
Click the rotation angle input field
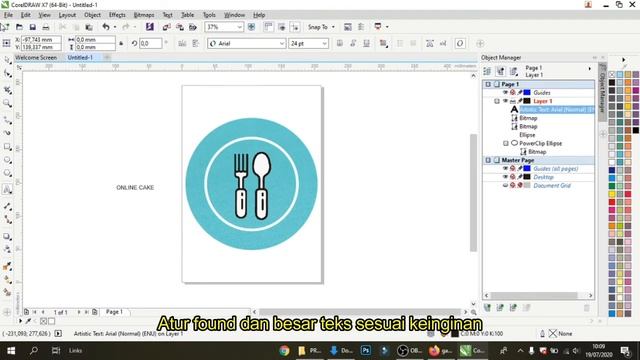[150, 43]
